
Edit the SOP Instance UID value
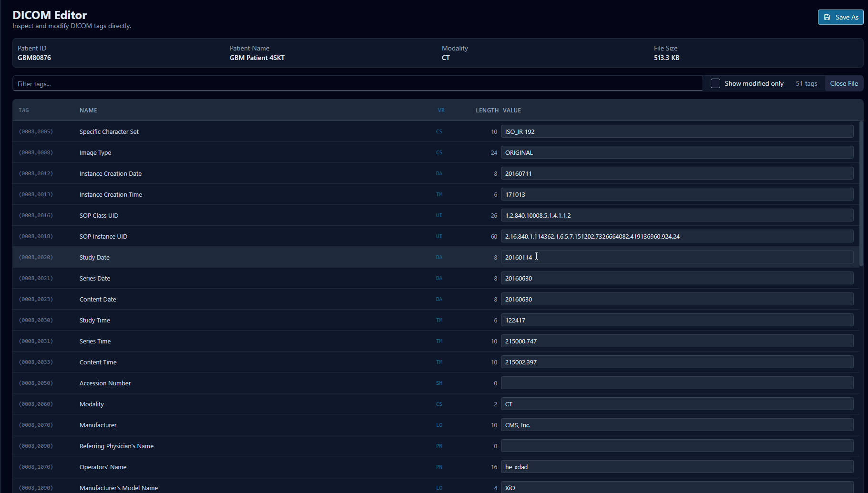click(677, 236)
